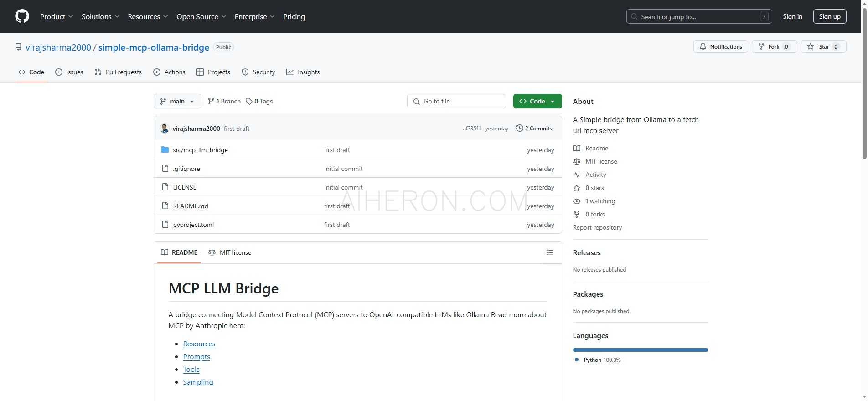This screenshot has width=868, height=401.
Task: Click the magnifier icon in Go to file
Action: (417, 101)
